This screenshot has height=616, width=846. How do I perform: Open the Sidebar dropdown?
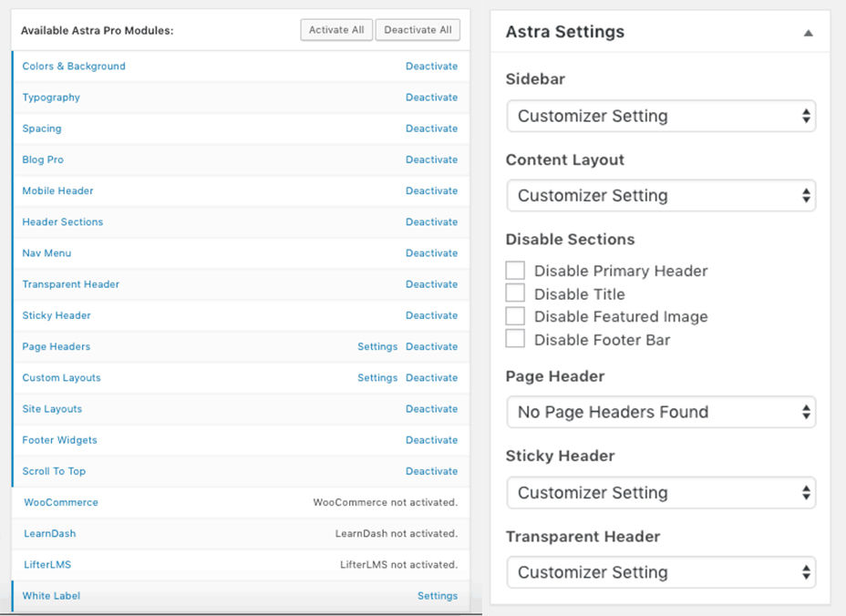click(660, 116)
